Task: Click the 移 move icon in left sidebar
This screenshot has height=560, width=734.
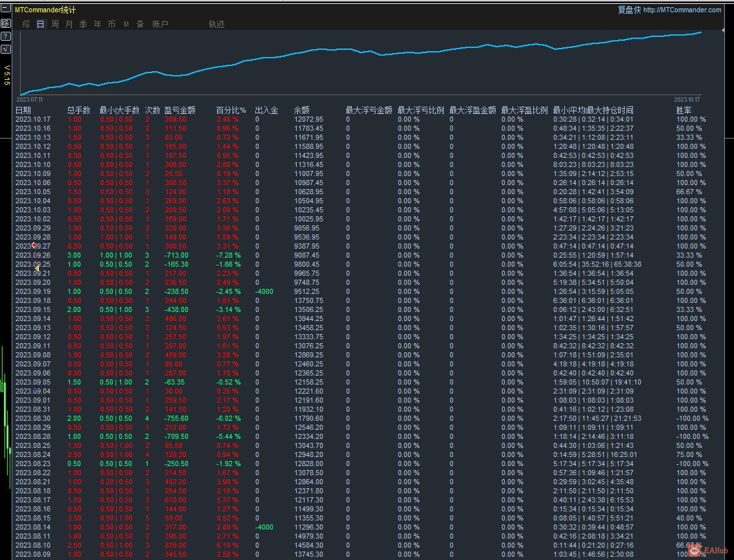Action: 5,23
